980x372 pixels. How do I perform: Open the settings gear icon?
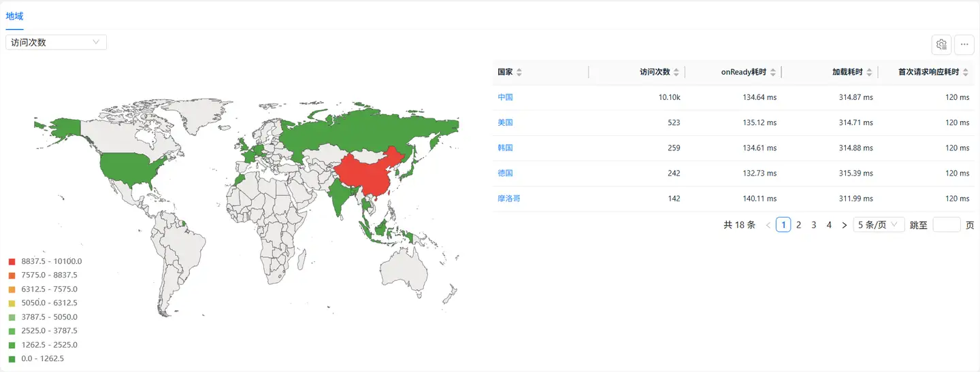(x=941, y=44)
